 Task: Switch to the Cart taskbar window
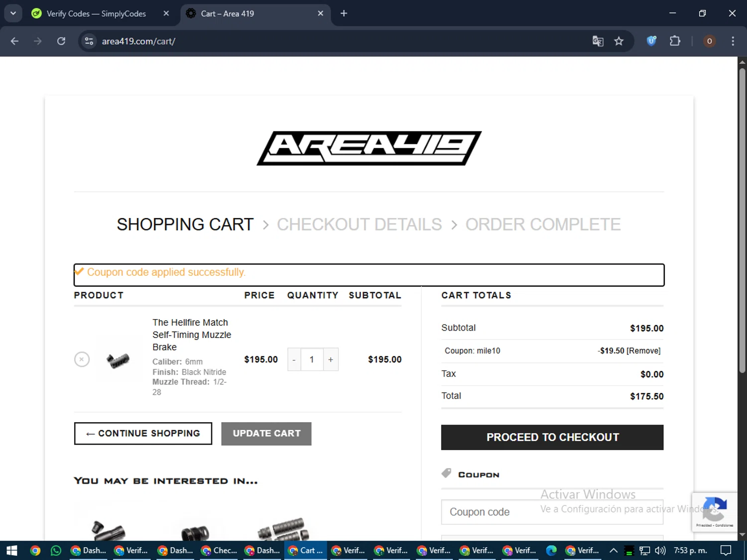(306, 550)
